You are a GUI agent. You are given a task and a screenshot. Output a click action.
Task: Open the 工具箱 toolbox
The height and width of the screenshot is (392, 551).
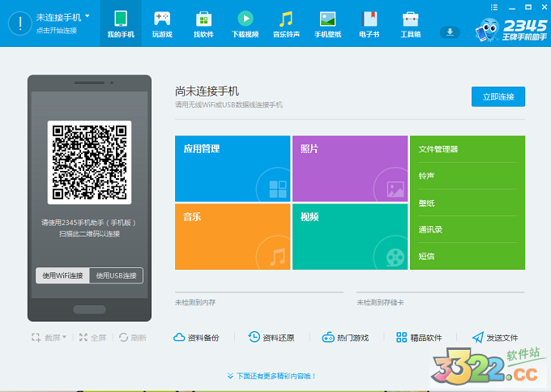click(411, 23)
